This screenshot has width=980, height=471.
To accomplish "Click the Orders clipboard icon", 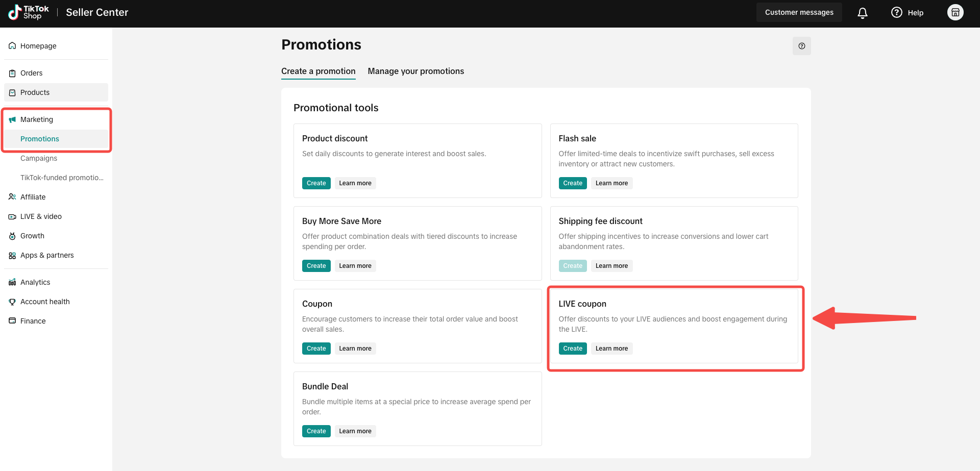I will click(x=12, y=73).
